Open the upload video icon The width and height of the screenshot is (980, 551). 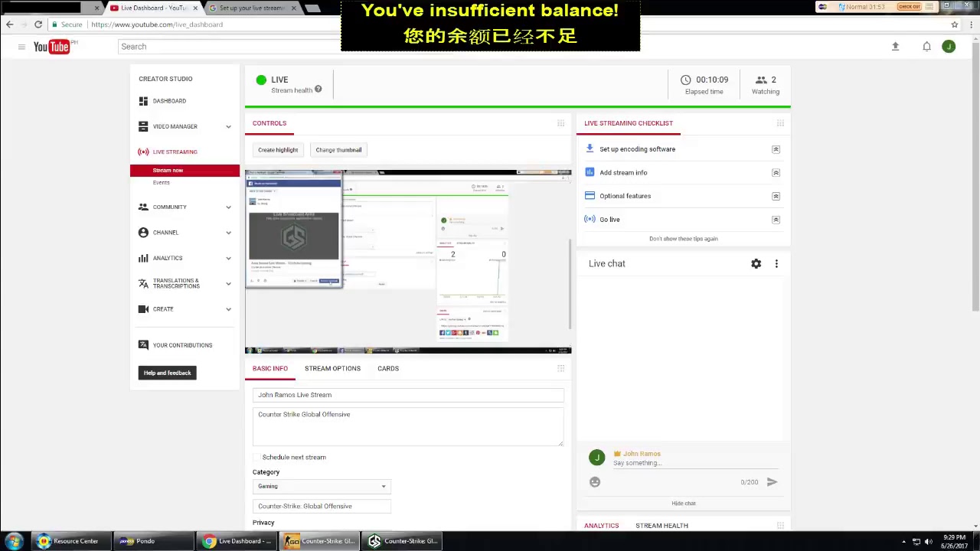pyautogui.click(x=895, y=47)
